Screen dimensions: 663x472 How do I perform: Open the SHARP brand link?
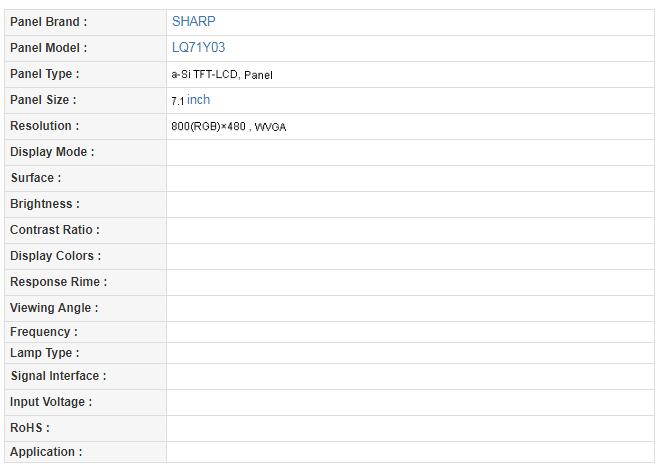pyautogui.click(x=193, y=21)
